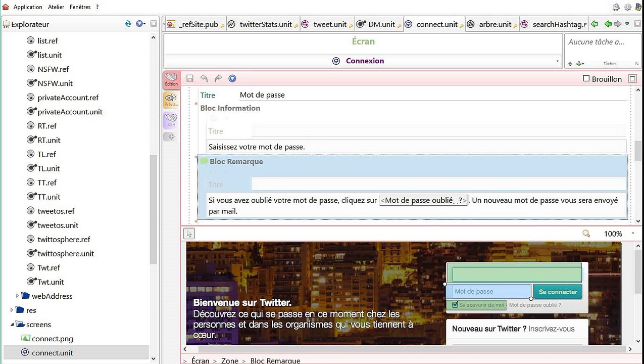Switch to the searchHashtag tab

click(554, 24)
